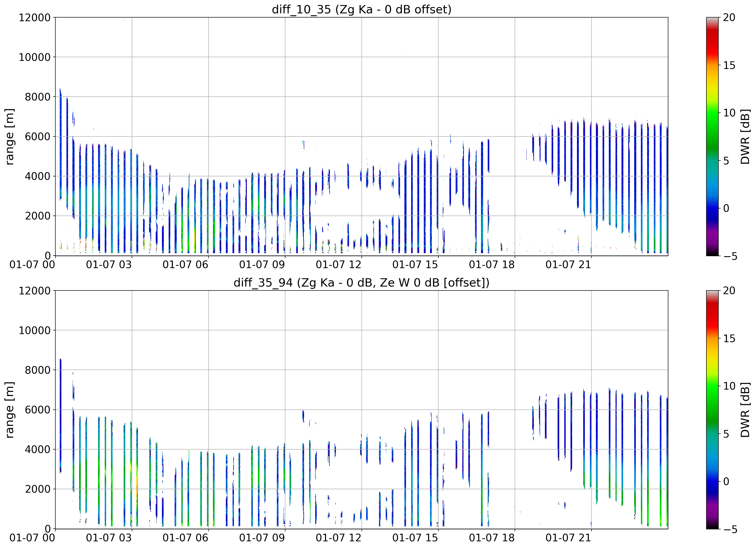756x548 pixels.
Task: Select the "range [m]" axis label of the diff_10_35 plot
Action: 9,136
